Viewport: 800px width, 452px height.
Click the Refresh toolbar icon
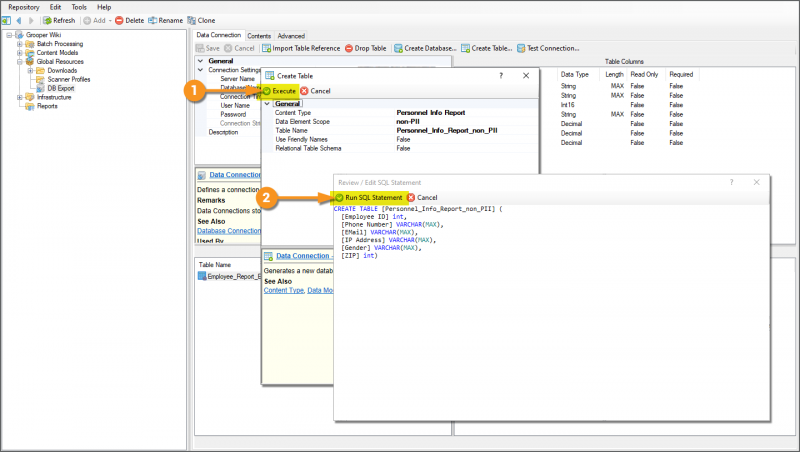(x=47, y=20)
